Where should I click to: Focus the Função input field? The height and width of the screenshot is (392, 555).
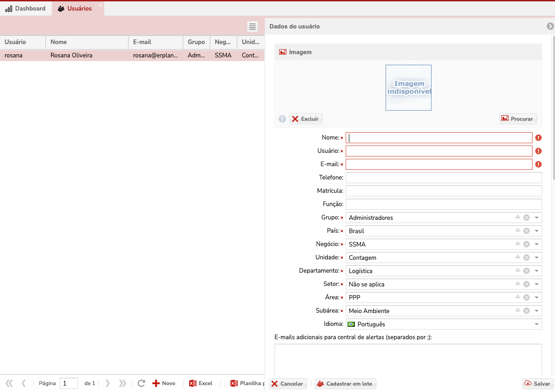(444, 204)
